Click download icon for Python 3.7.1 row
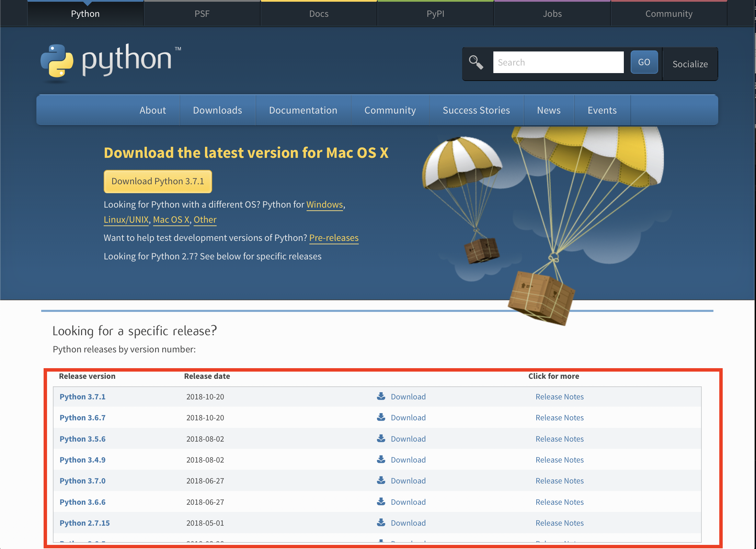This screenshot has width=756, height=549. click(x=381, y=396)
